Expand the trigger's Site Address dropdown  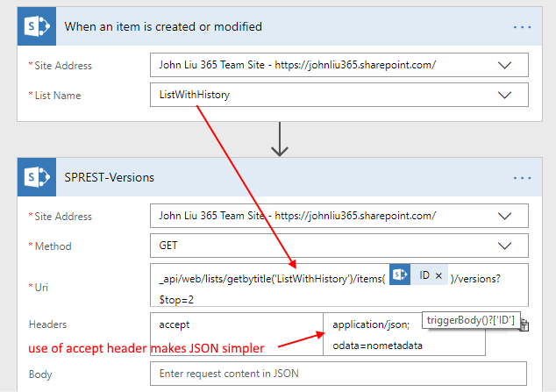point(505,65)
